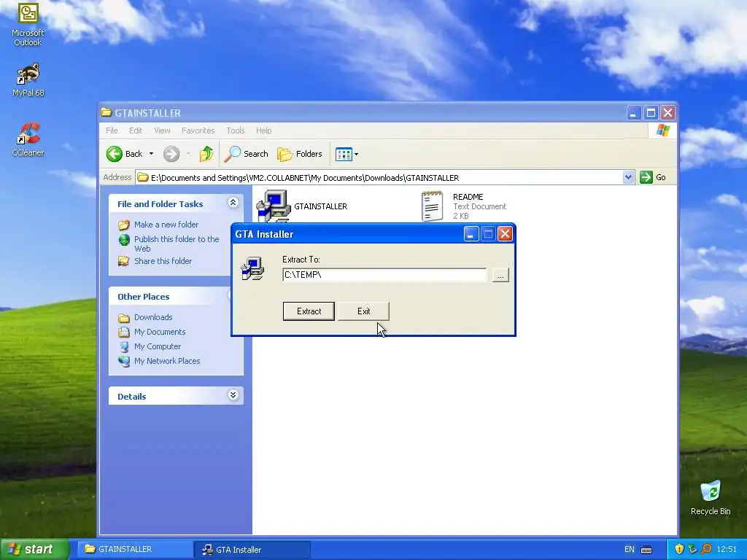Image resolution: width=747 pixels, height=560 pixels.
Task: Open the Tools menu
Action: click(236, 131)
